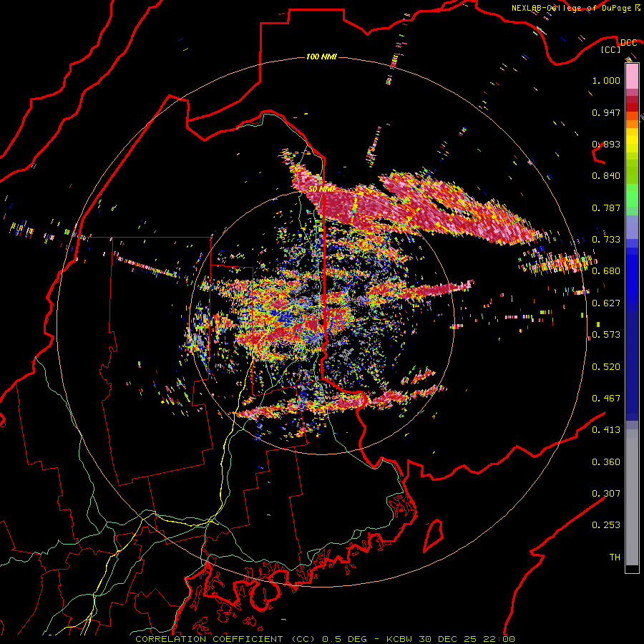Click the NEXLAB-College of DuPage header text
Image resolution: width=644 pixels, height=644 pixels.
[x=571, y=8]
